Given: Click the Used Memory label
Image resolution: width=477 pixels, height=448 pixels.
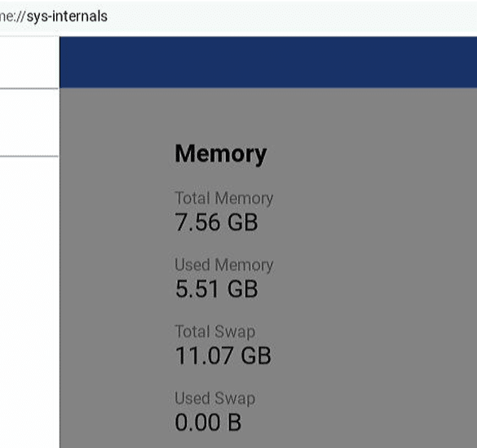Looking at the screenshot, I should [224, 265].
